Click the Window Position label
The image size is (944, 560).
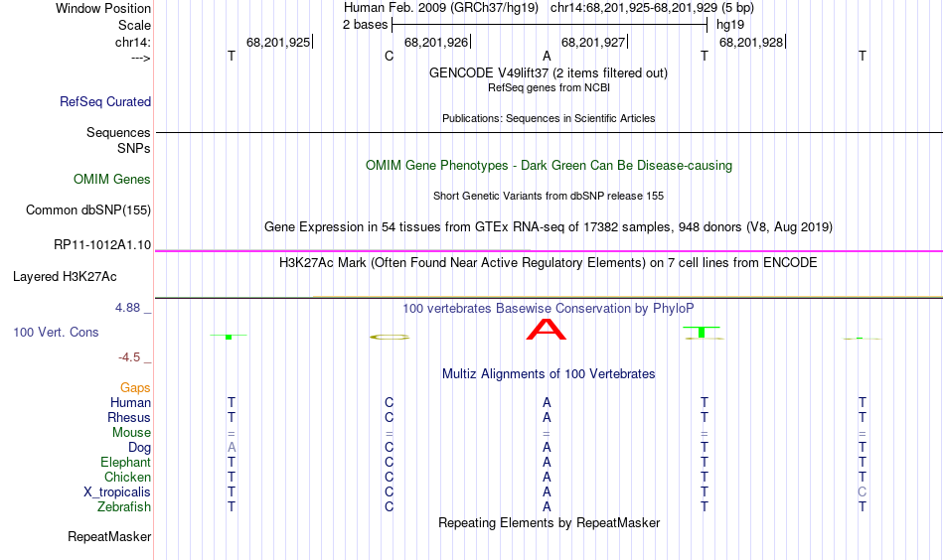(103, 8)
